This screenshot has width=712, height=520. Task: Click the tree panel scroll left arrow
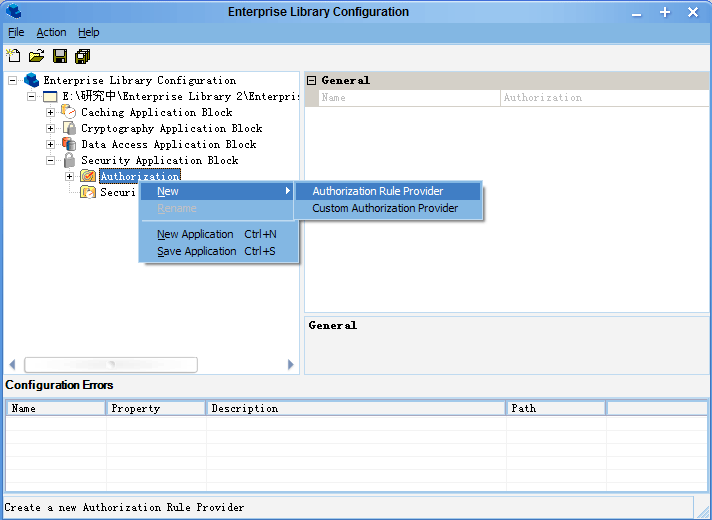(x=12, y=365)
